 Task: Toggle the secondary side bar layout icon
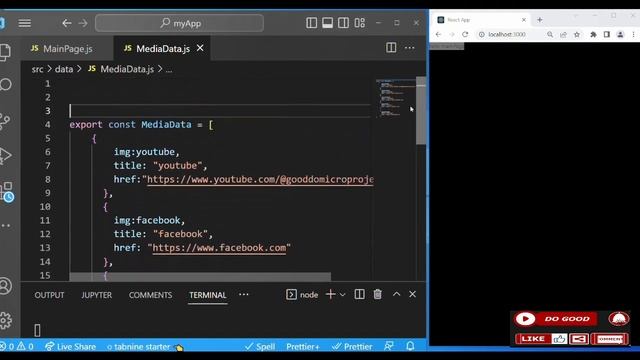tap(343, 23)
